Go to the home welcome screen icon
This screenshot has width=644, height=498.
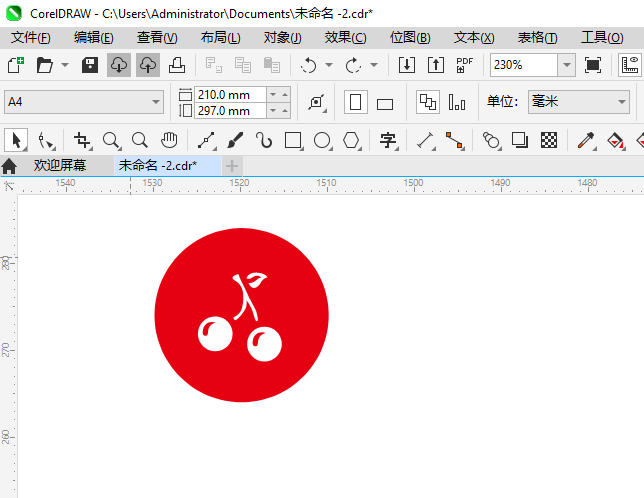click(x=9, y=166)
